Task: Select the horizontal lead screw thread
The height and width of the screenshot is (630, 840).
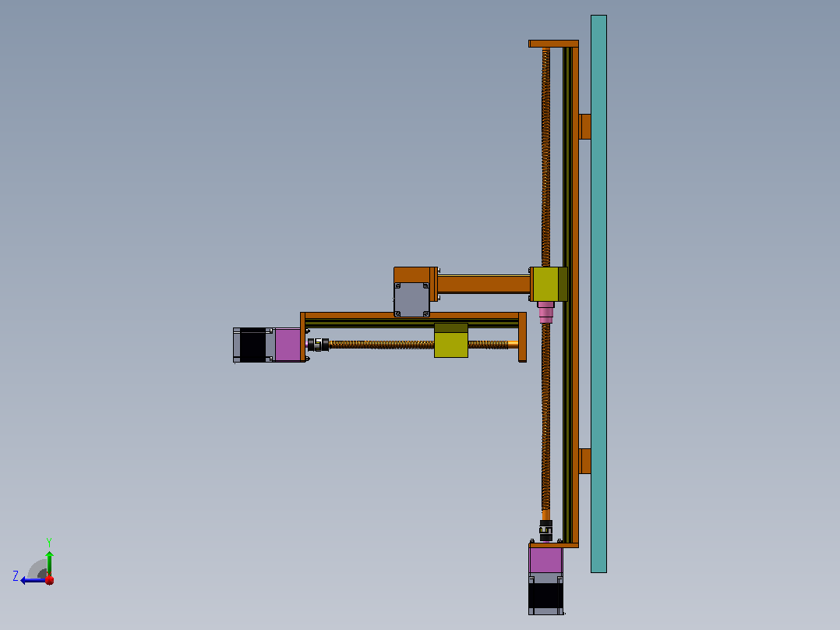Action: point(382,345)
